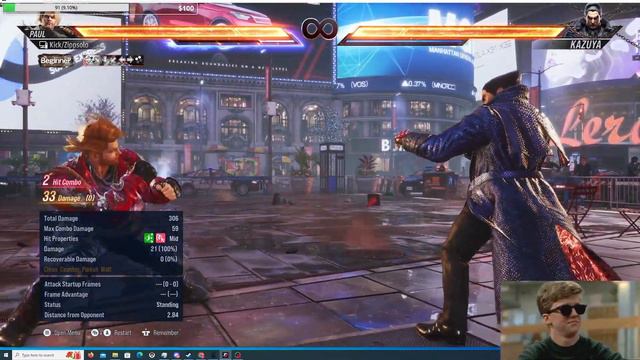Open the last red taskbar app icon
The width and height of the screenshot is (640, 360).
click(238, 355)
